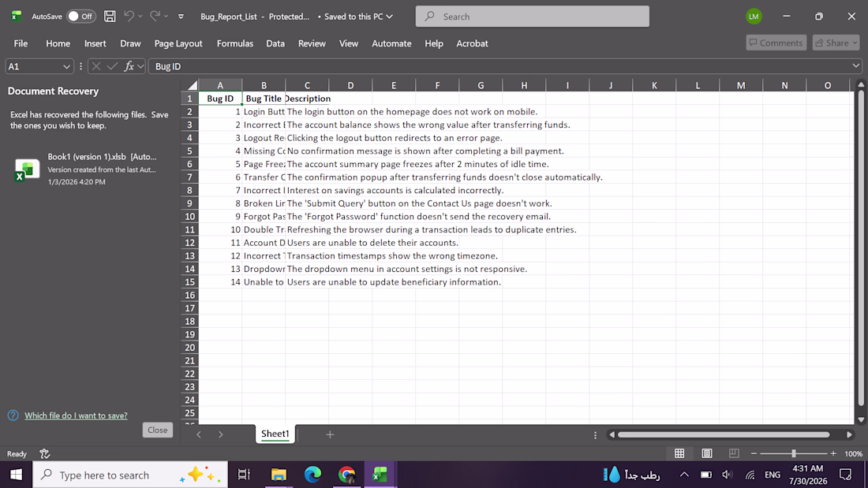This screenshot has width=868, height=488.
Task: Click the Search box in title bar
Action: (x=532, y=17)
